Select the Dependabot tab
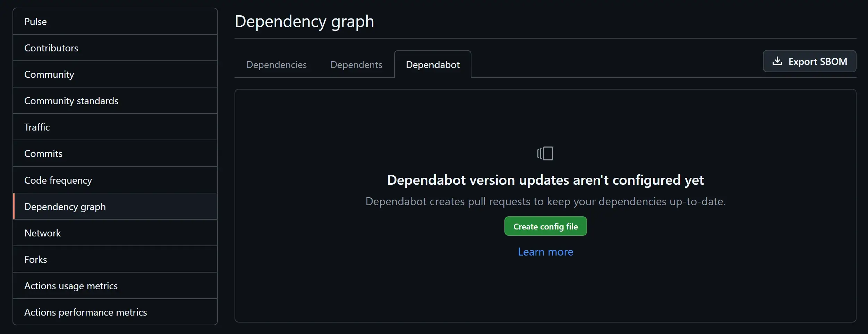This screenshot has height=334, width=868. (432, 65)
